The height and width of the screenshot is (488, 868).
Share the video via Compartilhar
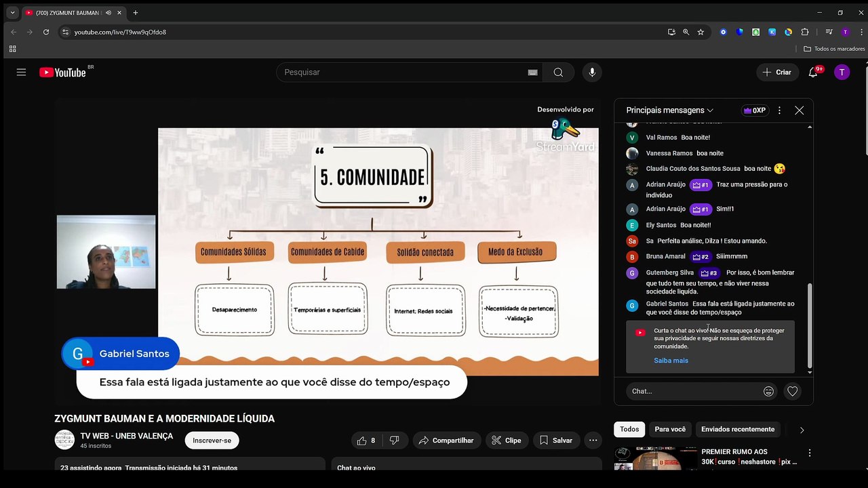pyautogui.click(x=447, y=441)
